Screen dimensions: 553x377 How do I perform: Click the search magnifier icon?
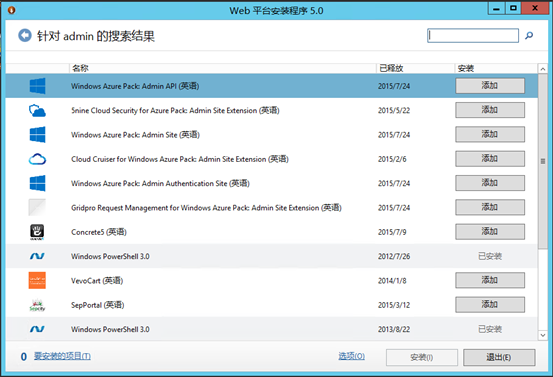[x=529, y=35]
